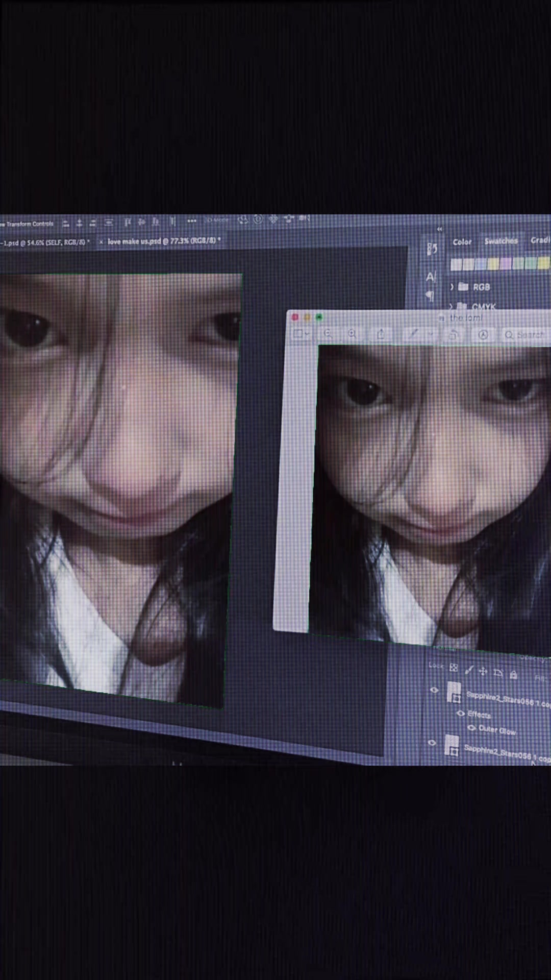The width and height of the screenshot is (551, 980).
Task: Click Align horizontal centers icon
Action: 79,223
